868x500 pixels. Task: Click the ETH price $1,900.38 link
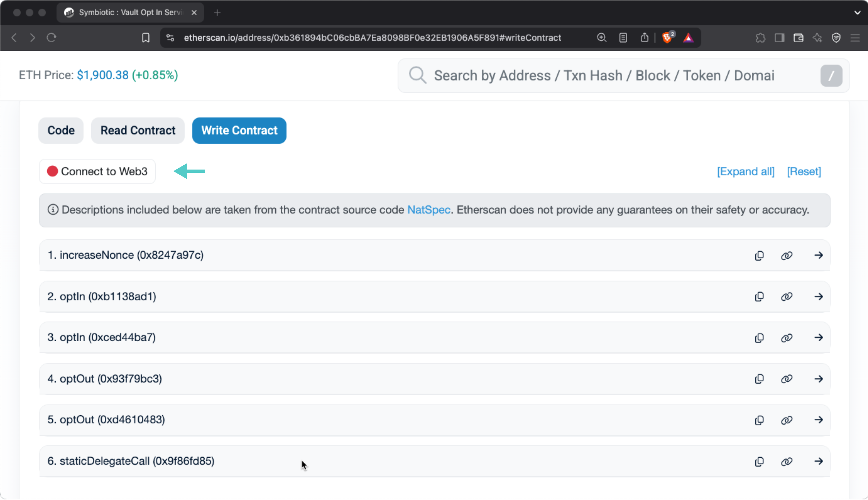click(x=103, y=75)
